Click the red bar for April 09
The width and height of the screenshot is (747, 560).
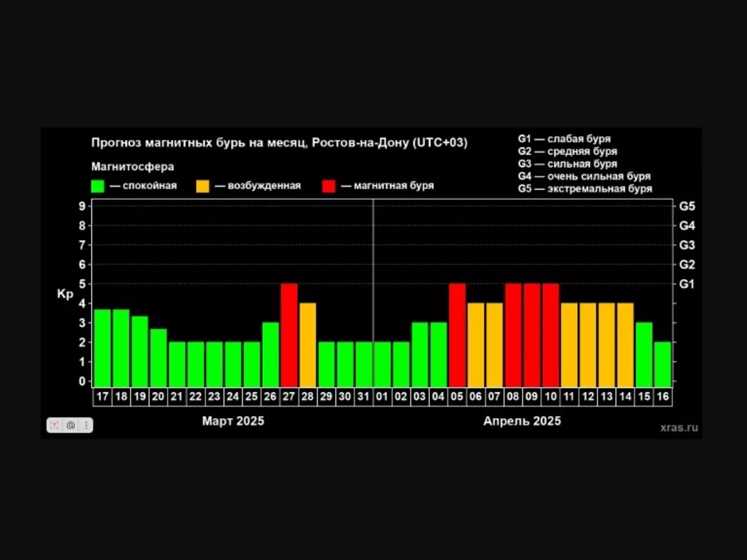tap(532, 335)
